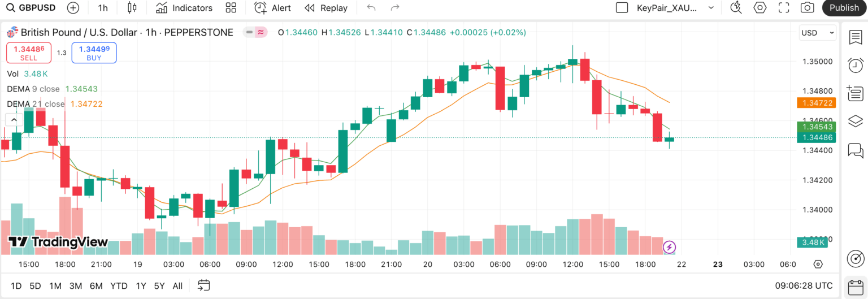Click the orange 1.34722 DEMA price label

(x=816, y=103)
